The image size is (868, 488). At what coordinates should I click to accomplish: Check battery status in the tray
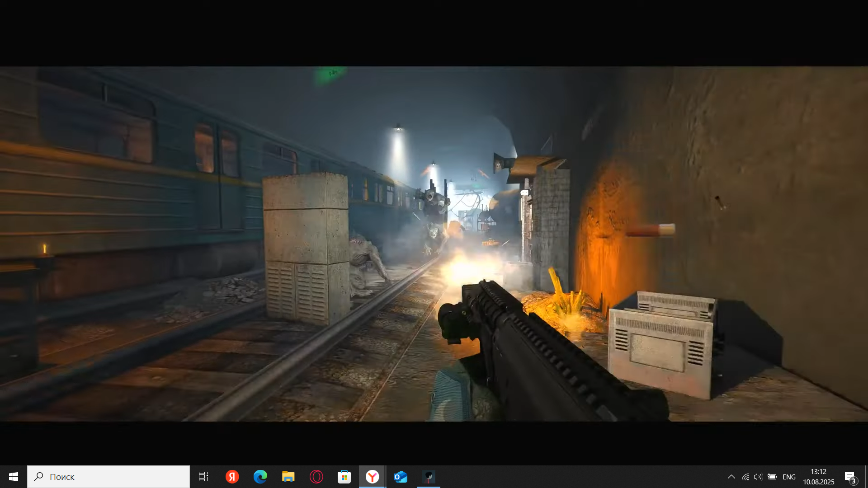coord(772,477)
